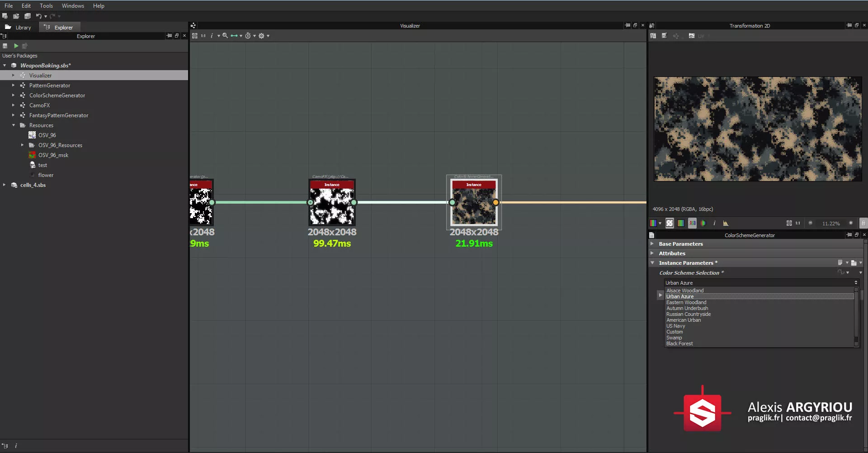868x453 pixels.
Task: Open the Urban Azure color scheme dropdown
Action: [x=761, y=283]
